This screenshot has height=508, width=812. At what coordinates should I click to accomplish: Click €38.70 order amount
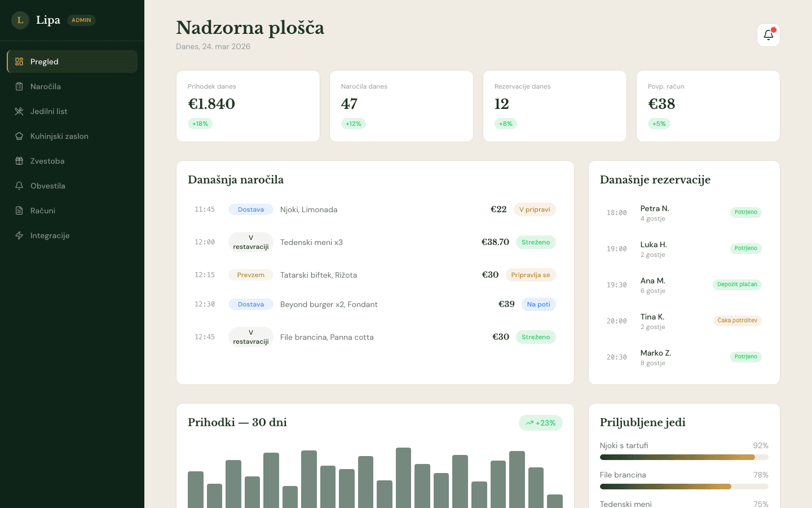point(495,242)
